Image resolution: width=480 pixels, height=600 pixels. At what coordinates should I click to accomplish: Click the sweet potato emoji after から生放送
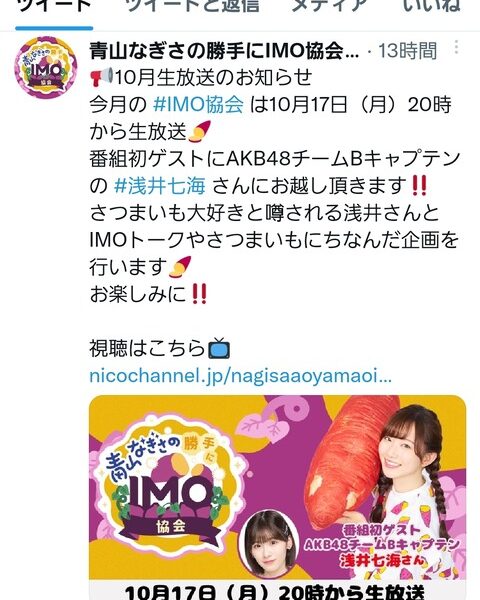coord(199,131)
